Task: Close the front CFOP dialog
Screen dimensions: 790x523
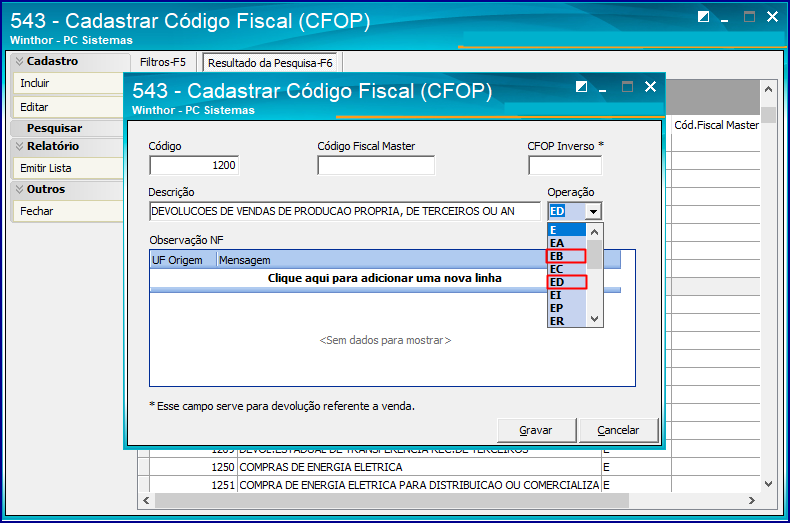Action: (650, 87)
